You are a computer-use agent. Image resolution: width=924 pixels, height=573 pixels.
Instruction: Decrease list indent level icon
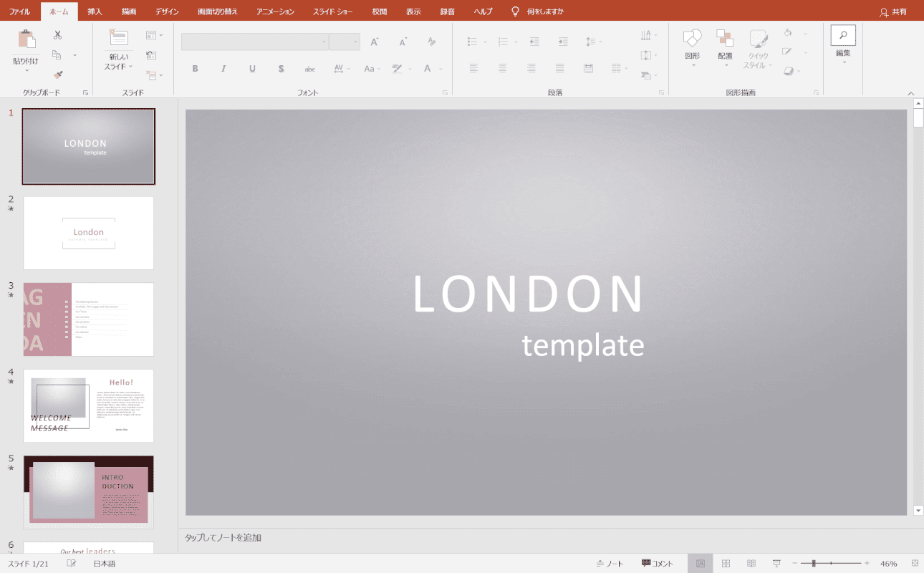(534, 42)
